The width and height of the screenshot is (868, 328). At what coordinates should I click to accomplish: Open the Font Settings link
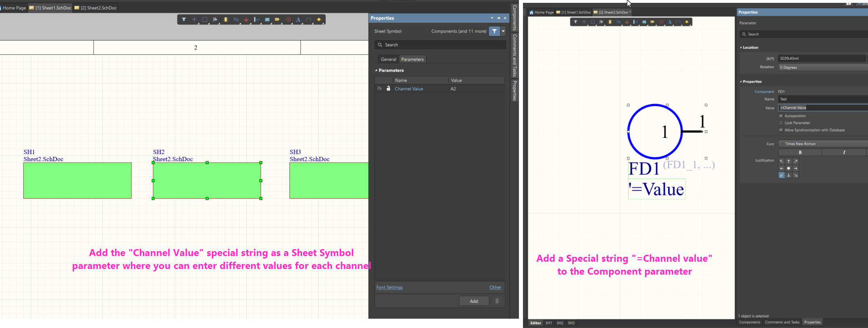[390, 288]
